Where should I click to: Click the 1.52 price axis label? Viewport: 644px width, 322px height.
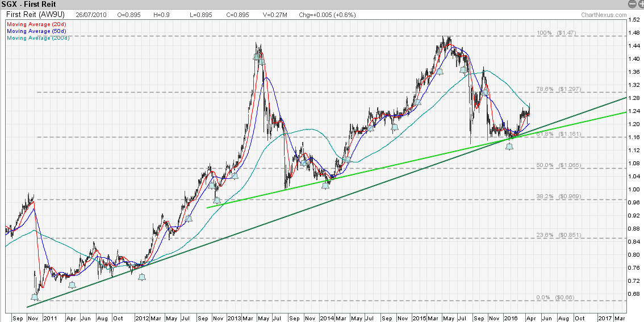click(634, 19)
